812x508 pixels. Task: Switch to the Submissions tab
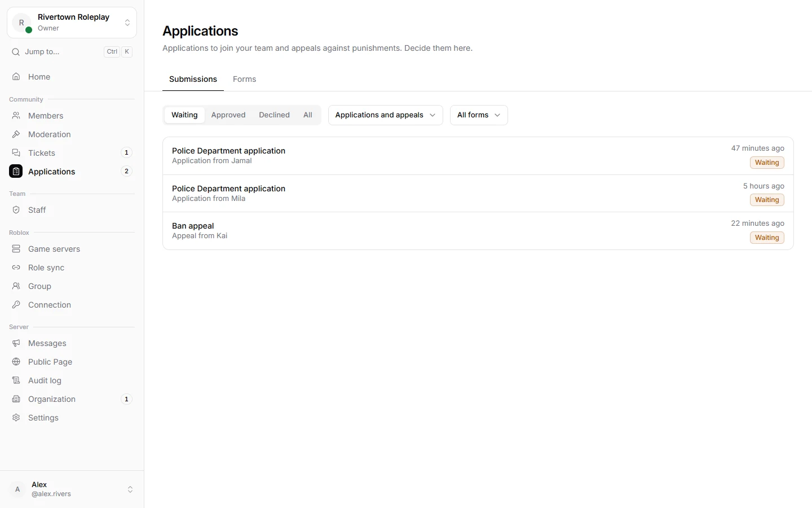[x=193, y=79]
